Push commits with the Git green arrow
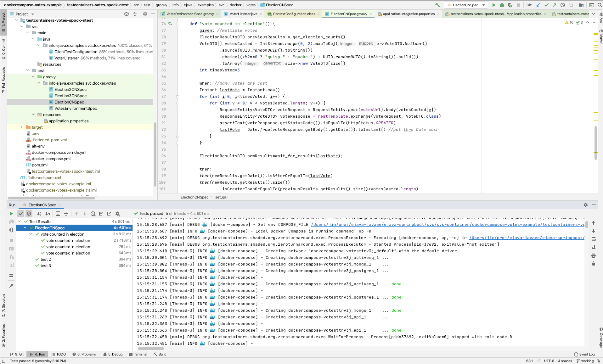The height and width of the screenshot is (364, 603). [555, 5]
